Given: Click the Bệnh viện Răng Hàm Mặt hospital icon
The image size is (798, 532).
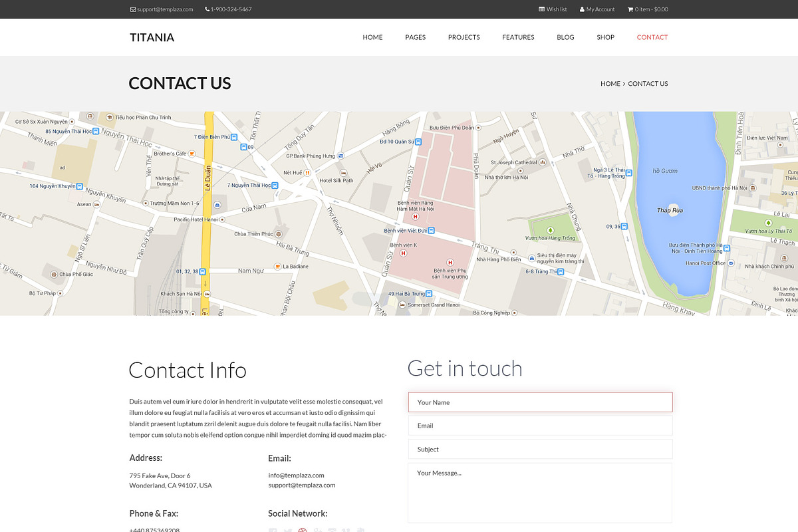Looking at the screenshot, I should pos(416,216).
